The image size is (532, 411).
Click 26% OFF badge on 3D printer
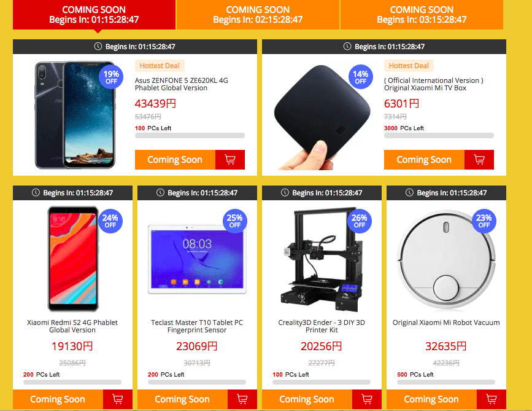click(x=360, y=221)
